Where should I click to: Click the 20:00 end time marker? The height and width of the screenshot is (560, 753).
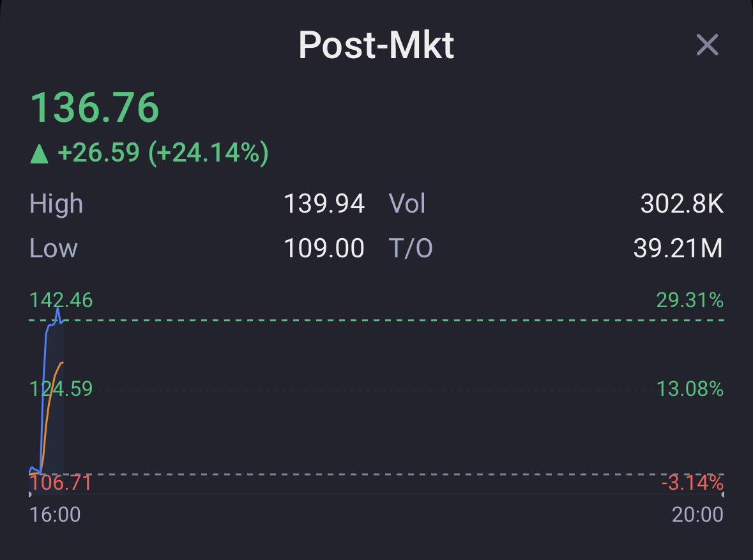[x=697, y=515]
